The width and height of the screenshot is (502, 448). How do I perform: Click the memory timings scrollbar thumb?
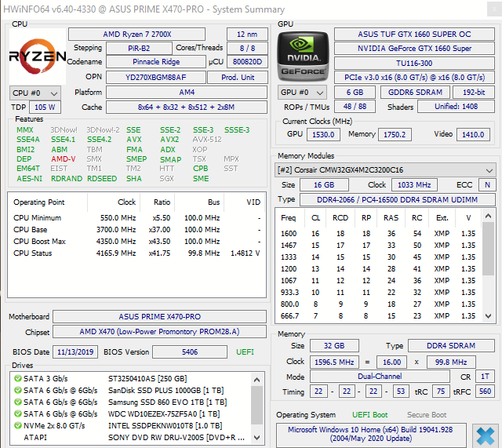coord(488,249)
